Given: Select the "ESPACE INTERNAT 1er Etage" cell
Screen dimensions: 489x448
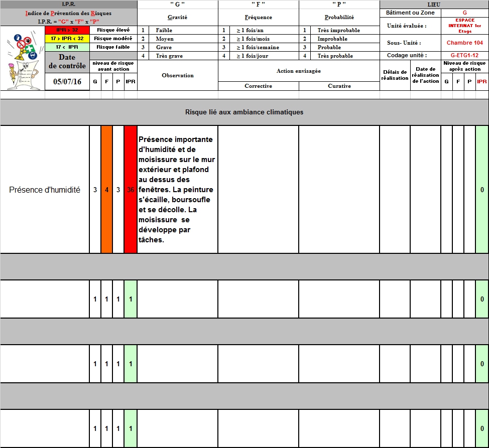Looking at the screenshot, I should (x=464, y=26).
